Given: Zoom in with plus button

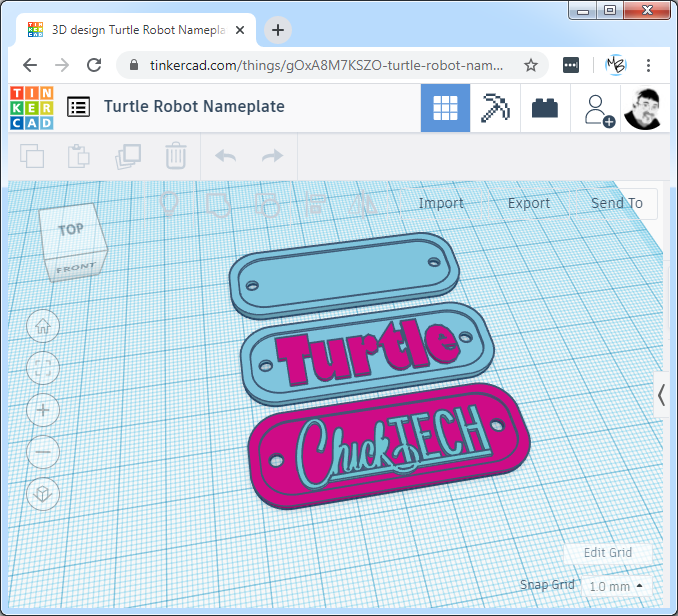Looking at the screenshot, I should coord(43,410).
